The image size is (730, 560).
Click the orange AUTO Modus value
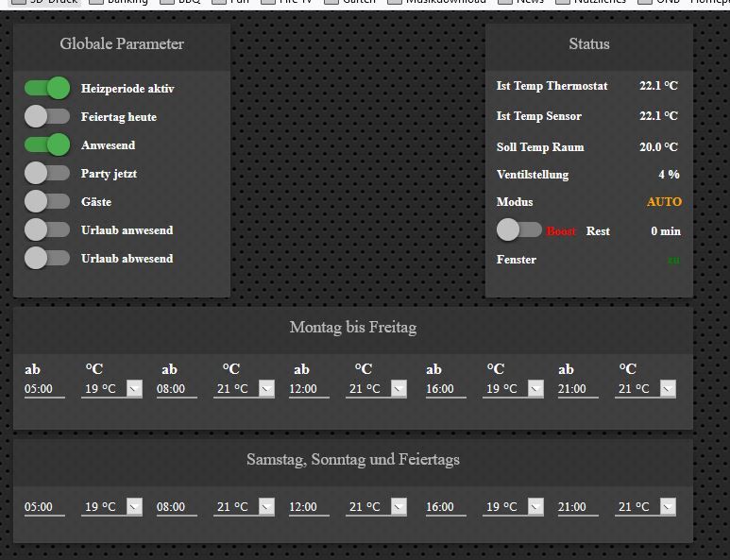663,202
